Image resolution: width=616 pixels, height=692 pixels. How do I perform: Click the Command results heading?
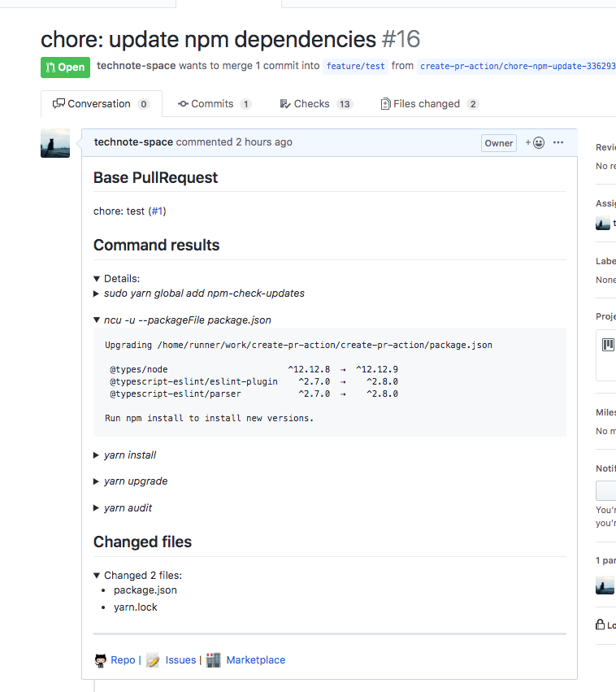point(157,246)
